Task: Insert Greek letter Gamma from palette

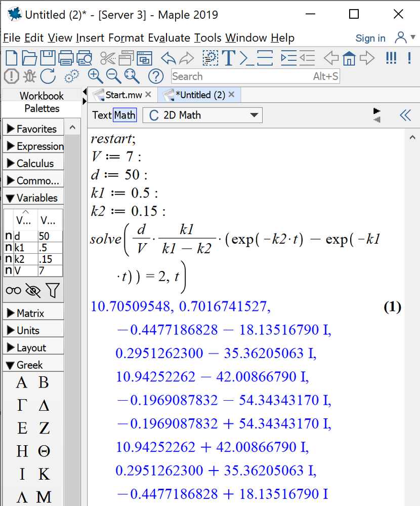Action: click(x=22, y=405)
